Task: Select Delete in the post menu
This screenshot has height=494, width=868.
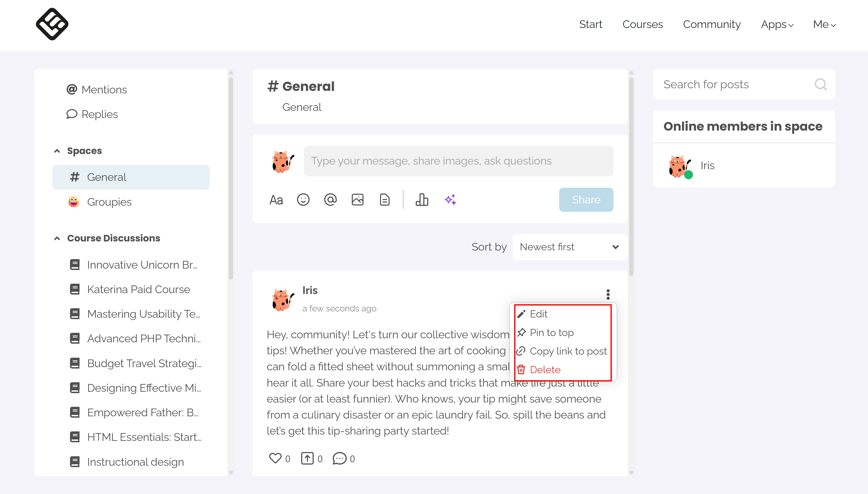Action: pos(545,370)
